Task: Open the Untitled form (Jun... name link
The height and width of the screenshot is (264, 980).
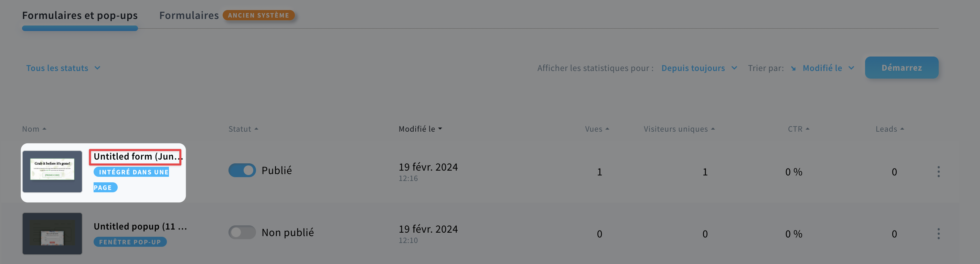Action: 136,156
